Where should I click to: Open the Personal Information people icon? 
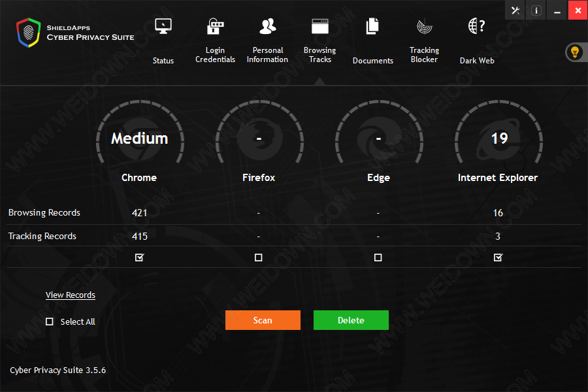point(267,26)
